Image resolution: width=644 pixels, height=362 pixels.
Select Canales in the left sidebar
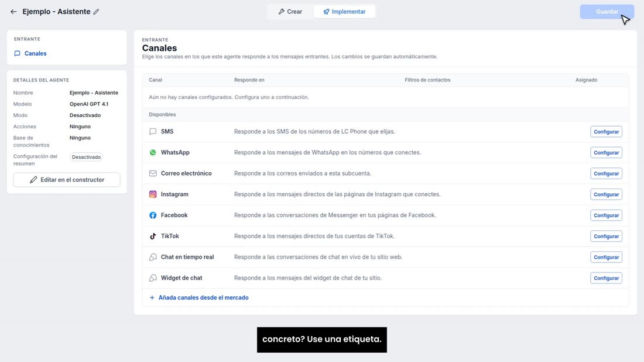point(35,53)
